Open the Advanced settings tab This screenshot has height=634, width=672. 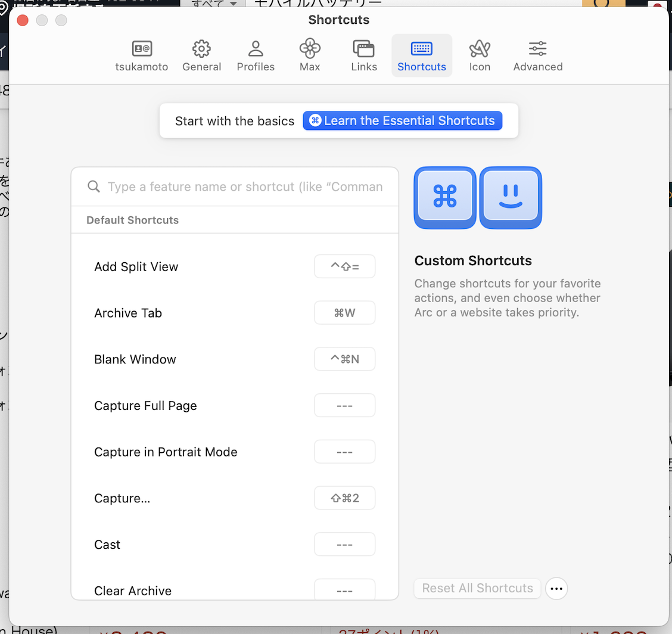538,56
